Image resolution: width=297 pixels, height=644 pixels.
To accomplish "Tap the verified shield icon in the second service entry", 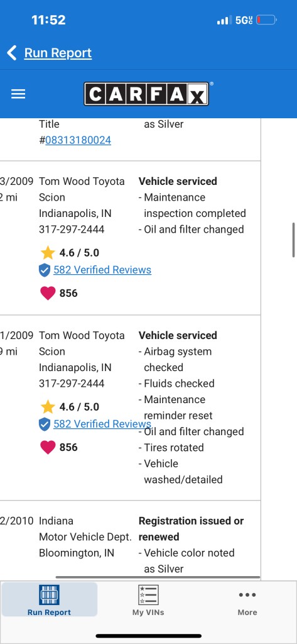I will click(45, 424).
